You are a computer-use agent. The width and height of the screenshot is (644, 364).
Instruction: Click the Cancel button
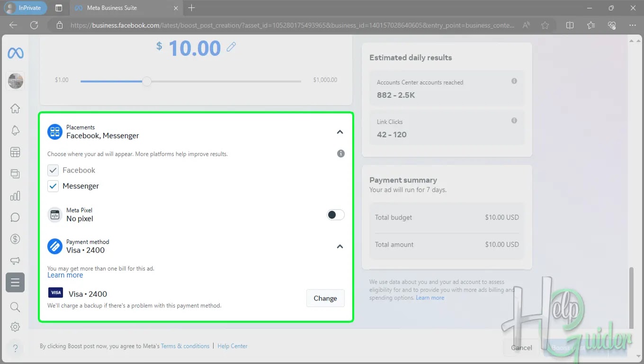coord(521,347)
